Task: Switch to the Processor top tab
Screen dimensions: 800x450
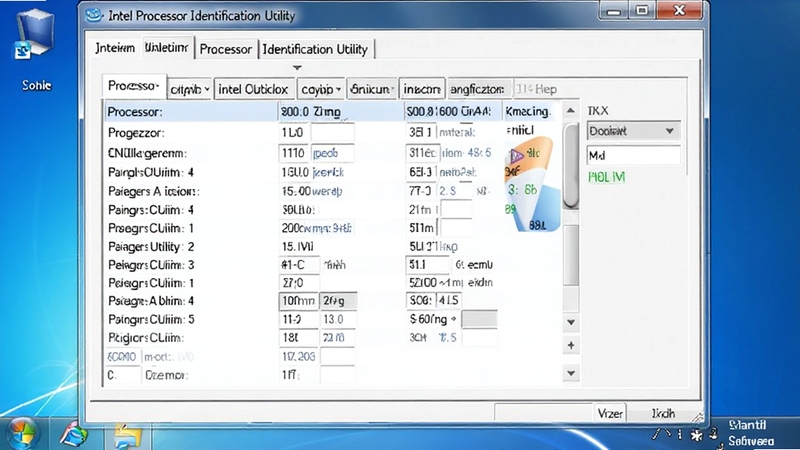Action: click(226, 49)
